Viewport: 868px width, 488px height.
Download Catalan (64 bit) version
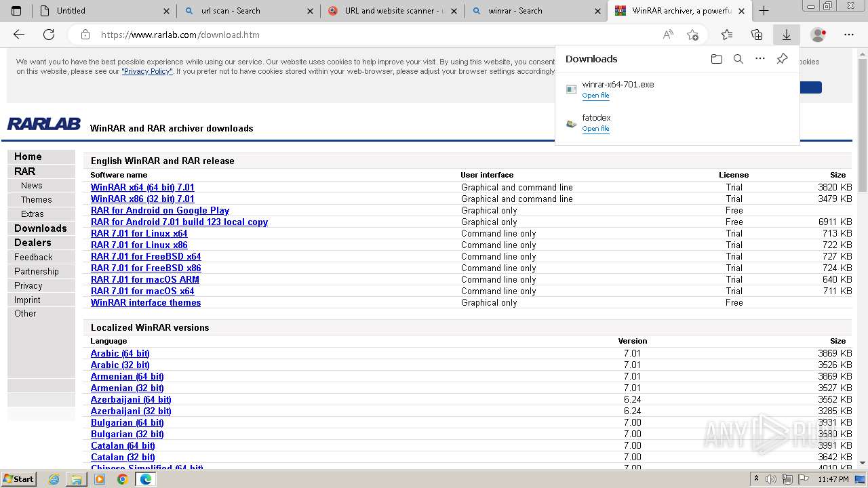point(123,446)
